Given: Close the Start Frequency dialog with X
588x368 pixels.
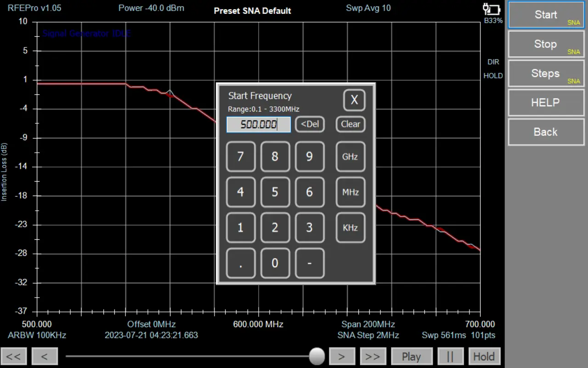Looking at the screenshot, I should click(354, 100).
